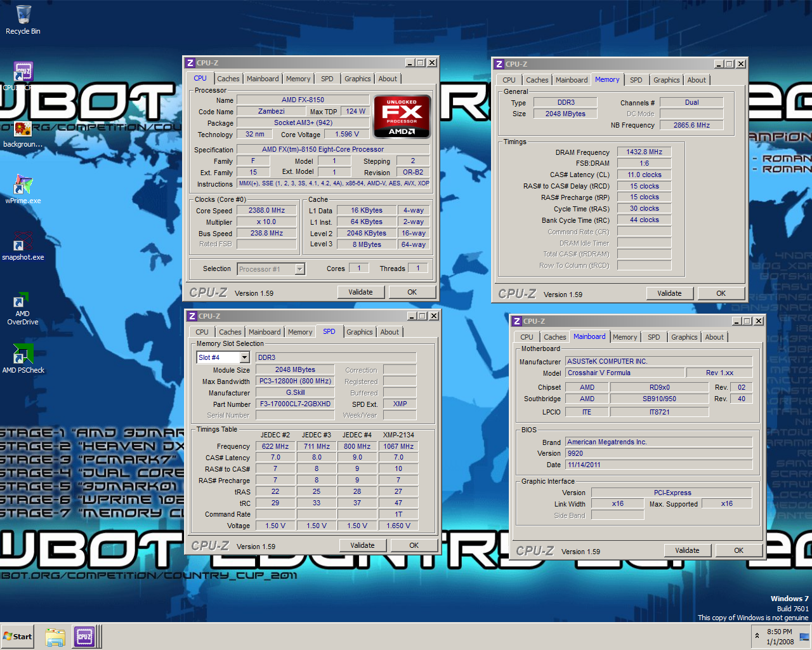This screenshot has height=650, width=812.
Task: Minimize the Mainboard CPU-Z window
Action: pyautogui.click(x=737, y=321)
